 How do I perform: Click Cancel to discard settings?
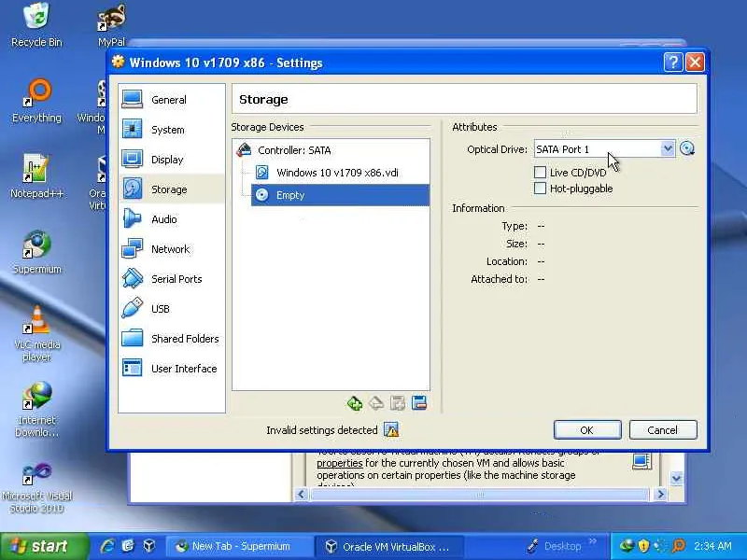click(663, 430)
